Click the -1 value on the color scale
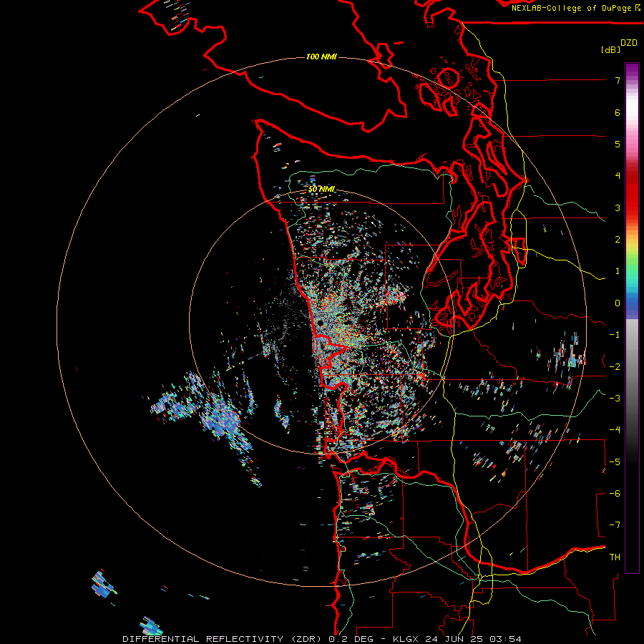 click(615, 335)
